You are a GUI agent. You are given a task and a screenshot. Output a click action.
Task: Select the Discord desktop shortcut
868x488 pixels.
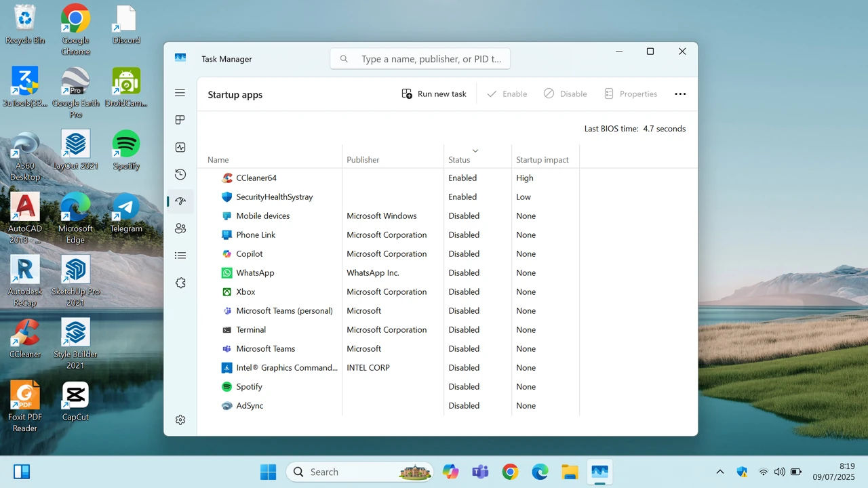[126, 24]
